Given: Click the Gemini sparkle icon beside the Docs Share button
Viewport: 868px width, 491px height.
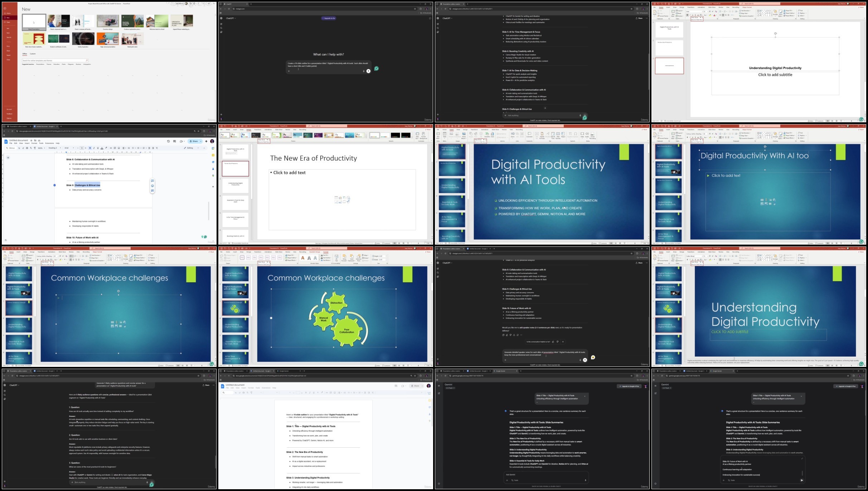Looking at the screenshot, I should [206, 141].
